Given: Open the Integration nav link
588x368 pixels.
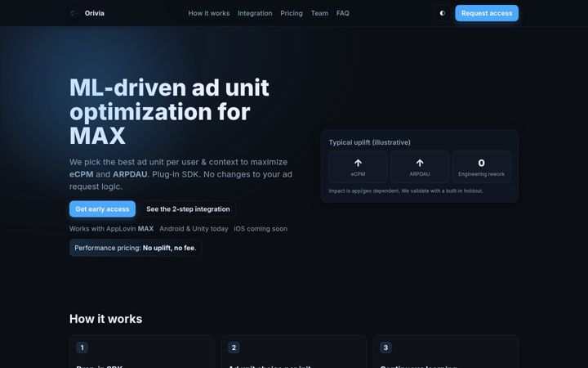Looking at the screenshot, I should click(x=255, y=13).
